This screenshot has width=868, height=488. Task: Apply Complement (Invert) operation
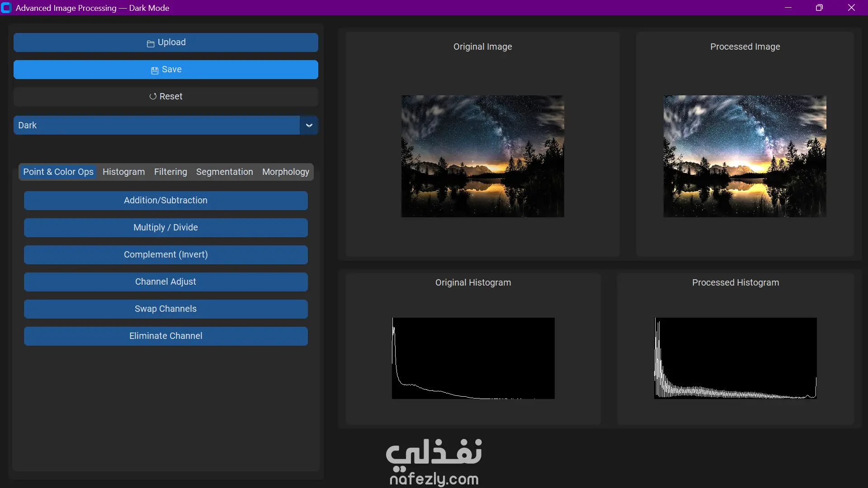(165, 255)
